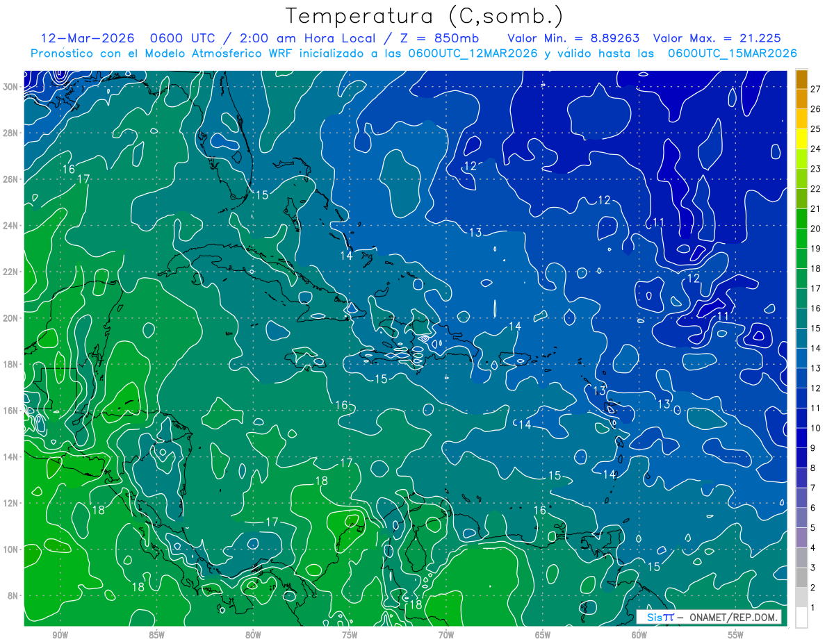Click the title "Temperatura (C,somb.)"
The width and height of the screenshot is (834, 644).
(x=425, y=16)
